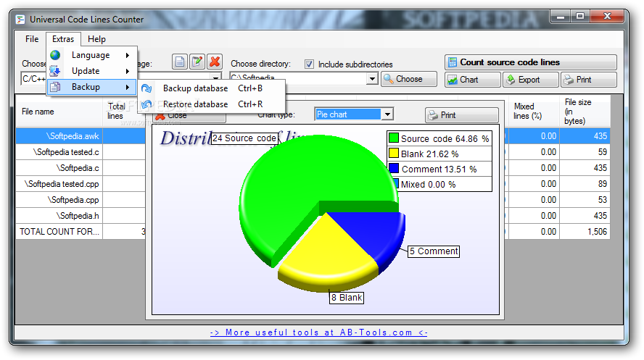
Task: Click the 1,506 total file size cell
Action: (x=585, y=232)
